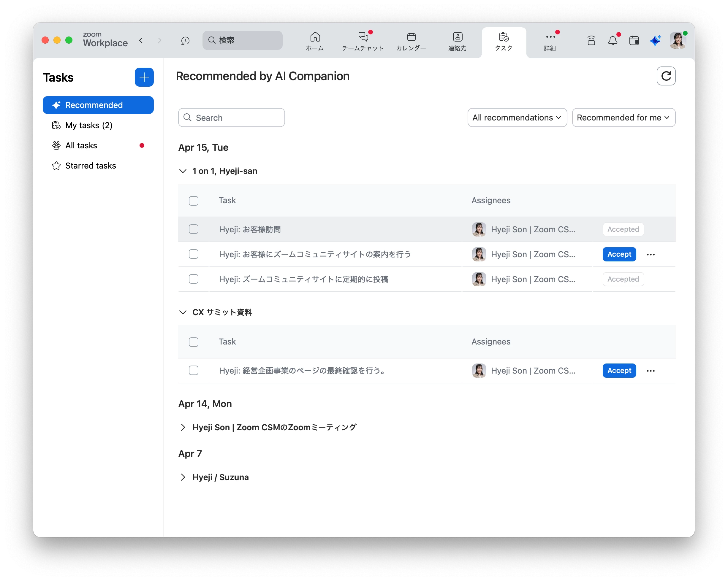728x581 pixels.
Task: Collapse the CX サミット資料 section
Action: (183, 312)
